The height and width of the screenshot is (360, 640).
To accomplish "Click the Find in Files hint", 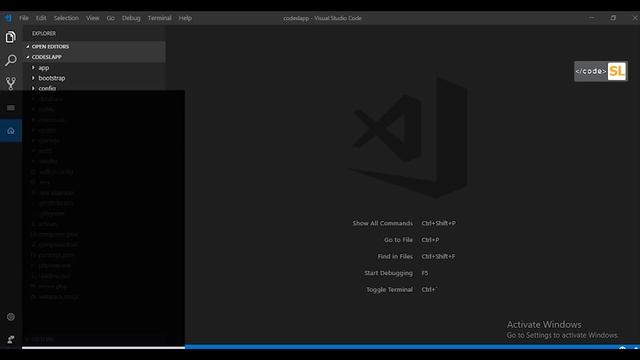I will tap(395, 256).
